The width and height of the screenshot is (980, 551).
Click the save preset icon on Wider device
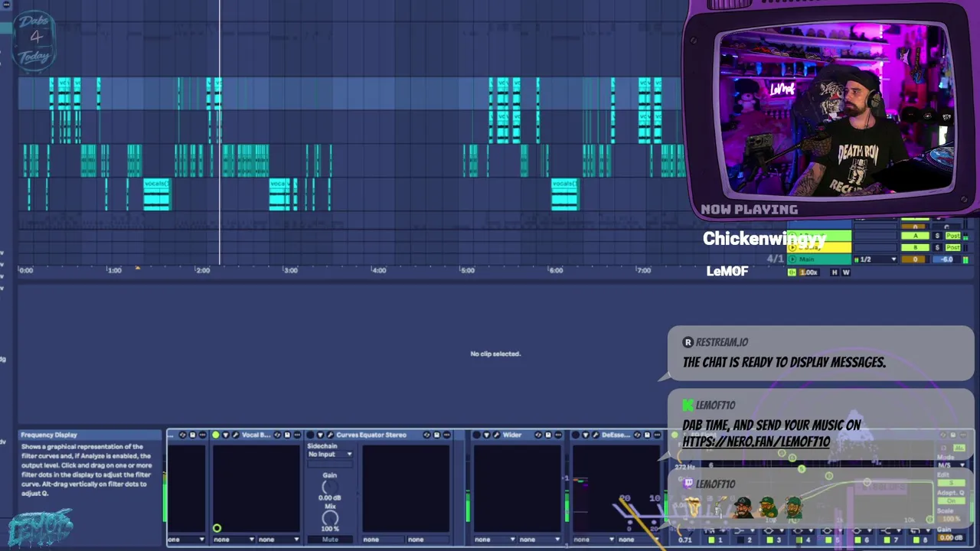coord(548,435)
